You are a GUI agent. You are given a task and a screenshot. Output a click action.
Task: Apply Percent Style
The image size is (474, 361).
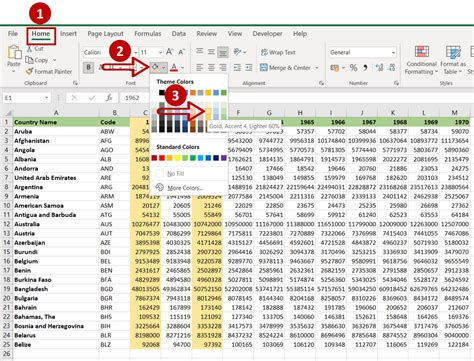[353, 68]
